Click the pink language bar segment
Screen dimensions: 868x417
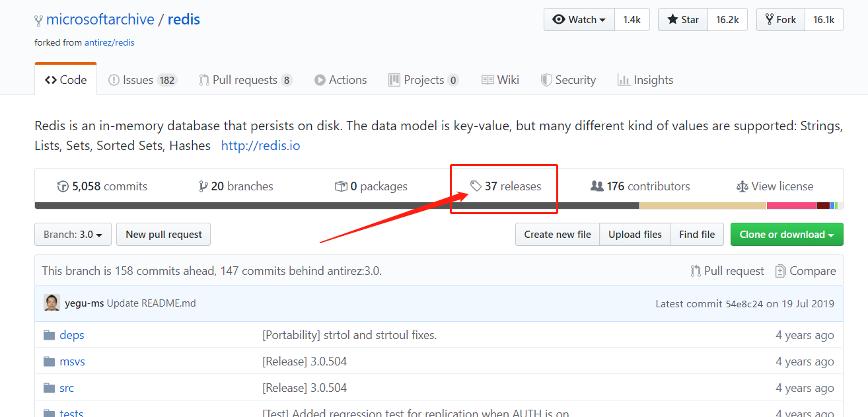791,206
